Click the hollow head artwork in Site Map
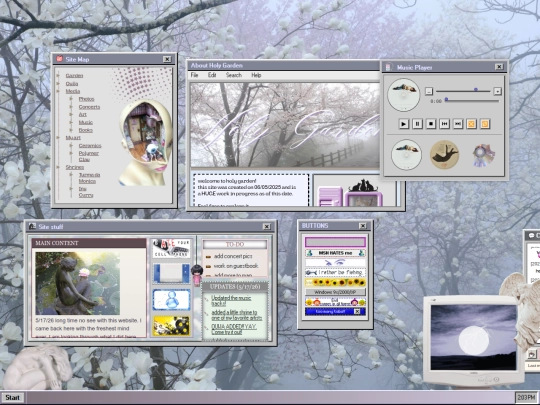This screenshot has height=405, width=540. (146, 143)
